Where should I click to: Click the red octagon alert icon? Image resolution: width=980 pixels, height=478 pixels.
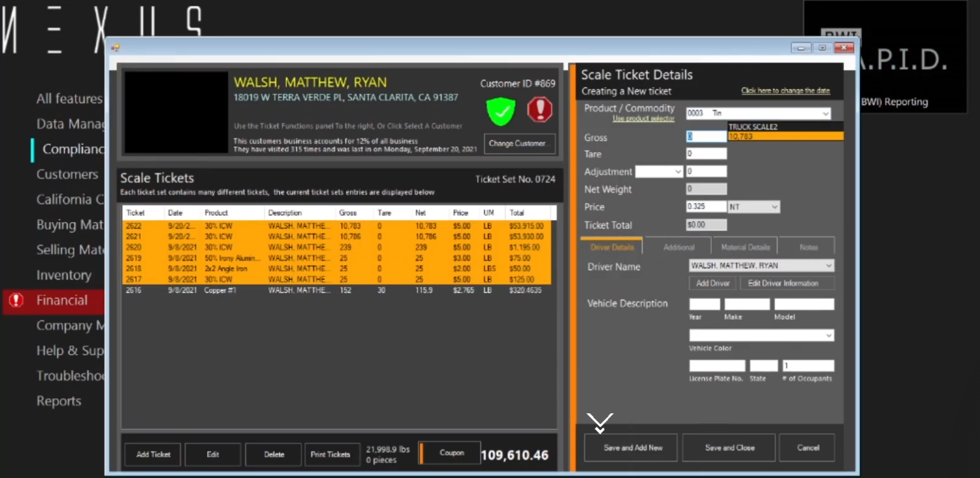539,110
